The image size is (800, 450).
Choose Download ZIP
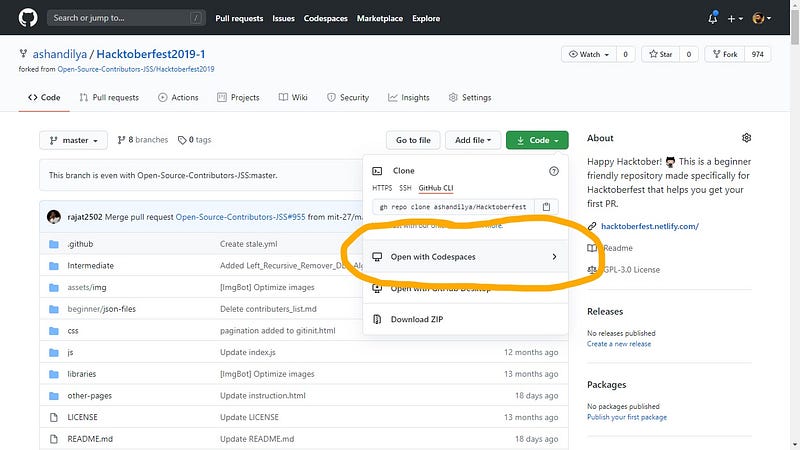pos(465,319)
